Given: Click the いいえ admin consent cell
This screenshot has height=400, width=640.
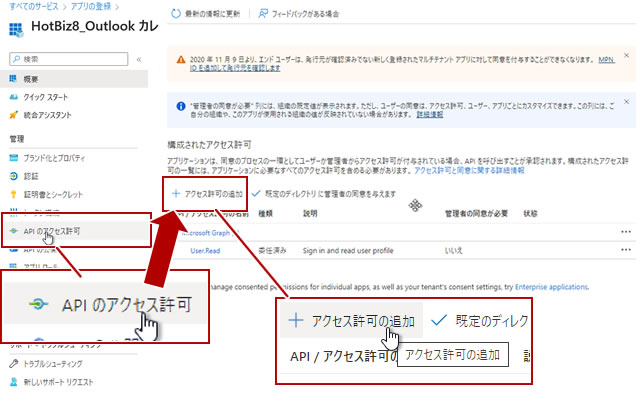Looking at the screenshot, I should click(x=453, y=251).
